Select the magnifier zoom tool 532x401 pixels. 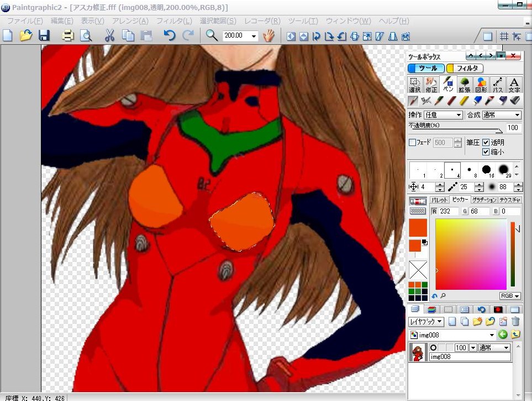coord(212,35)
